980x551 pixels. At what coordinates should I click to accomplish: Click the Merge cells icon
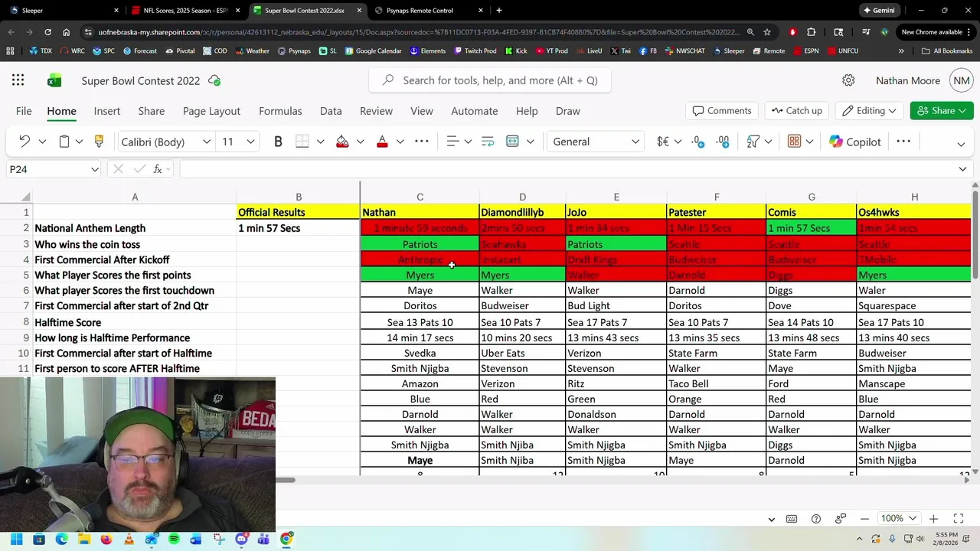pyautogui.click(x=512, y=142)
